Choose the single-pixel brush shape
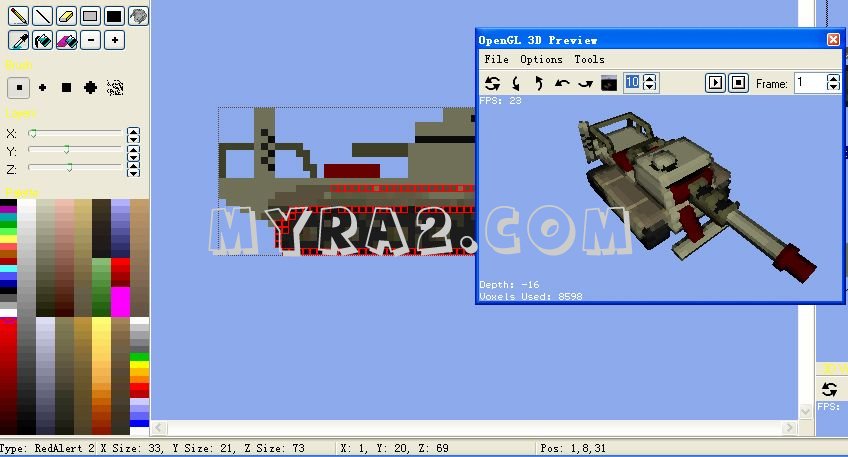Viewport: 848px width, 457px height. tap(18, 88)
